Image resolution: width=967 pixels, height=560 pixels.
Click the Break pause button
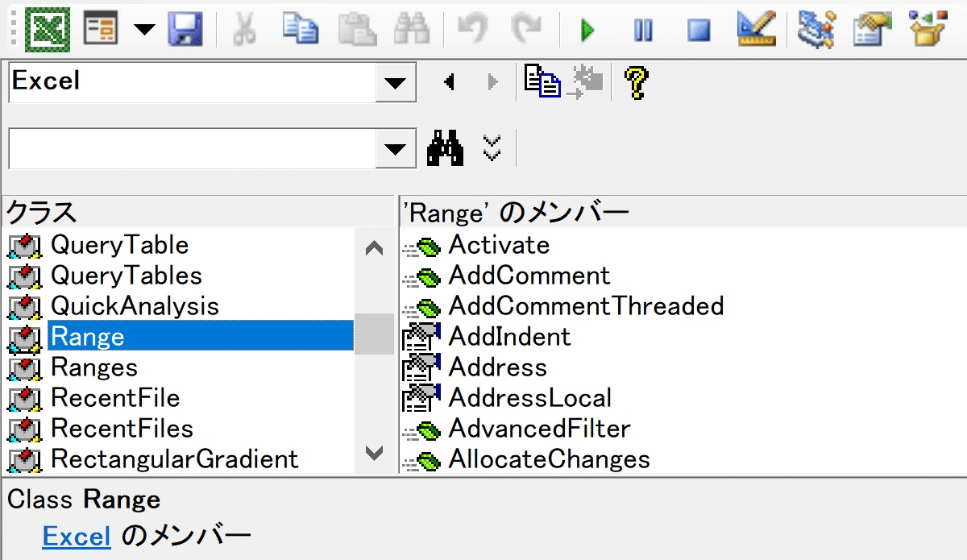point(643,31)
